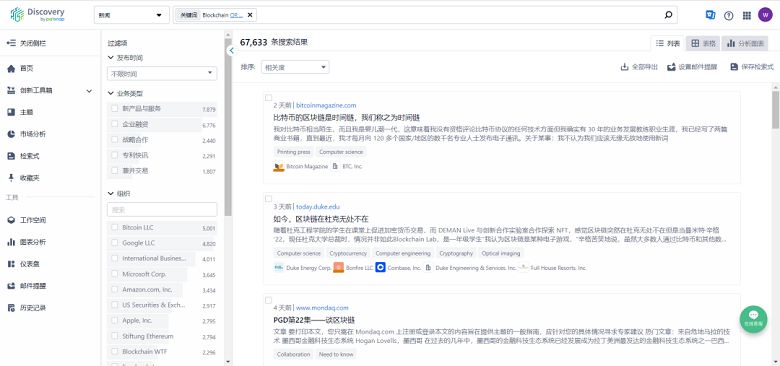Click Coinbase, Inc. company logo

tap(381, 268)
